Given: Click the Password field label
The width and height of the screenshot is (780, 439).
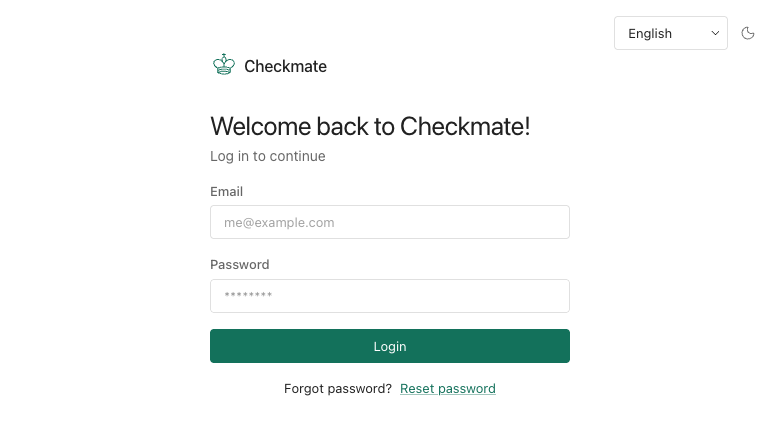Looking at the screenshot, I should (239, 264).
